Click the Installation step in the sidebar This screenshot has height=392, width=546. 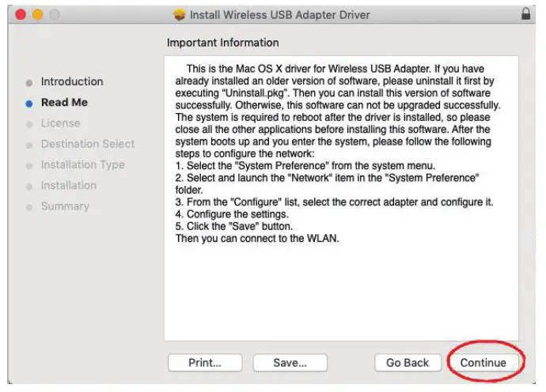pyautogui.click(x=69, y=185)
